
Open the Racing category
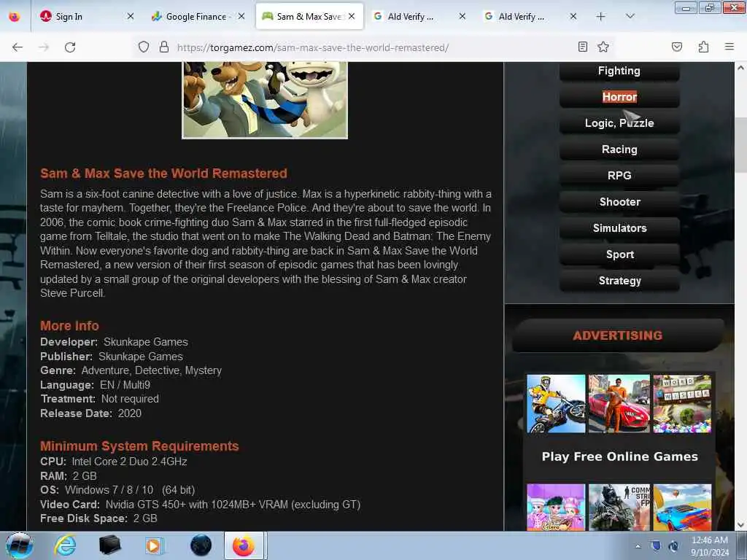[x=619, y=149]
